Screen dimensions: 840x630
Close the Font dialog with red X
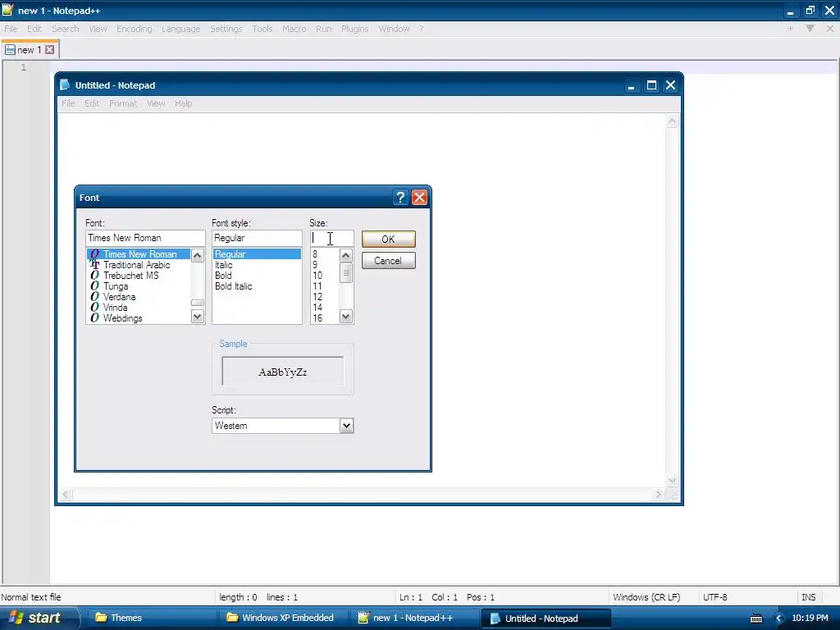click(x=419, y=198)
